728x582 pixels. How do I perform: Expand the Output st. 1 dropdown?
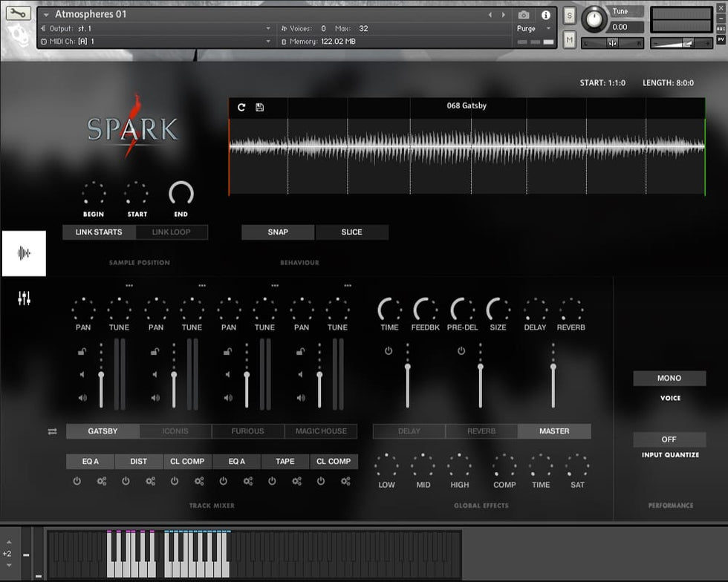pyautogui.click(x=268, y=29)
